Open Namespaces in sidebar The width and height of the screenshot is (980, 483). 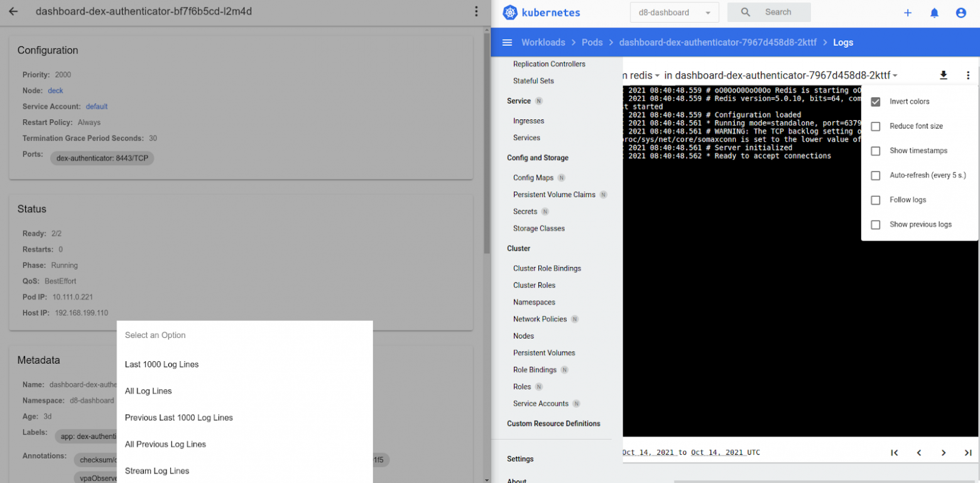click(x=534, y=302)
